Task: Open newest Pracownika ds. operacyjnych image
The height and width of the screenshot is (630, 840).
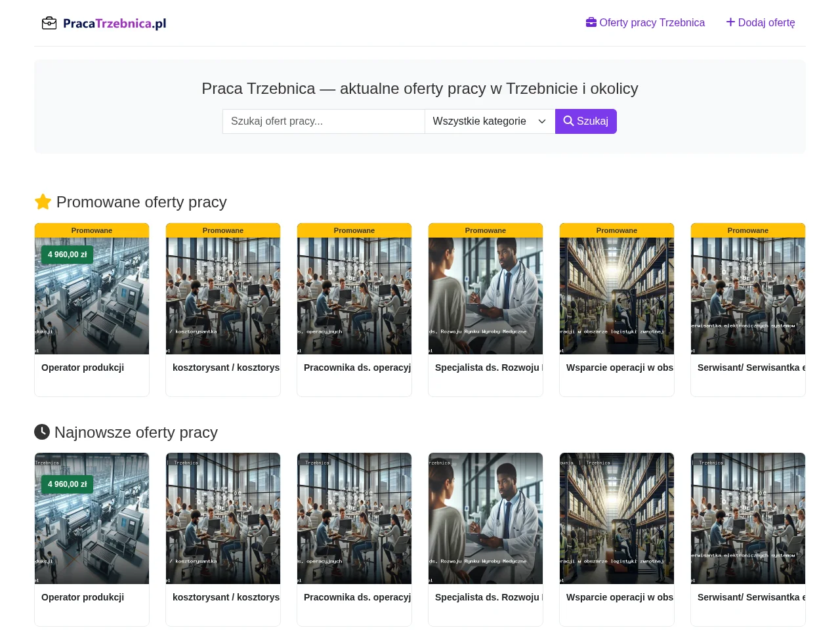Action: click(x=354, y=518)
